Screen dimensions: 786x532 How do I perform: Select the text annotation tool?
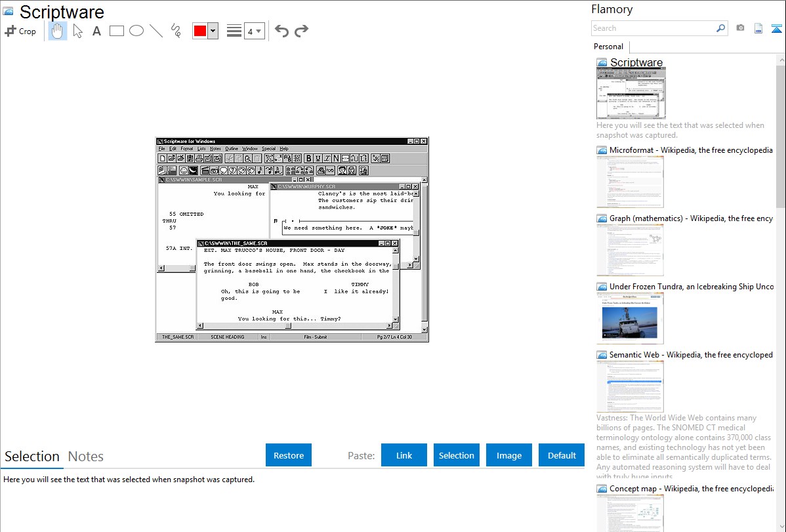pyautogui.click(x=96, y=31)
